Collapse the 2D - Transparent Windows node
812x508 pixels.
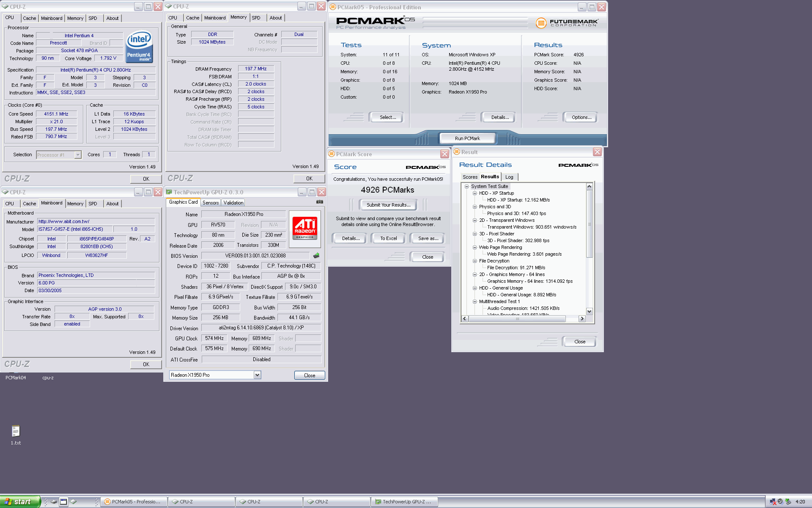tap(475, 220)
